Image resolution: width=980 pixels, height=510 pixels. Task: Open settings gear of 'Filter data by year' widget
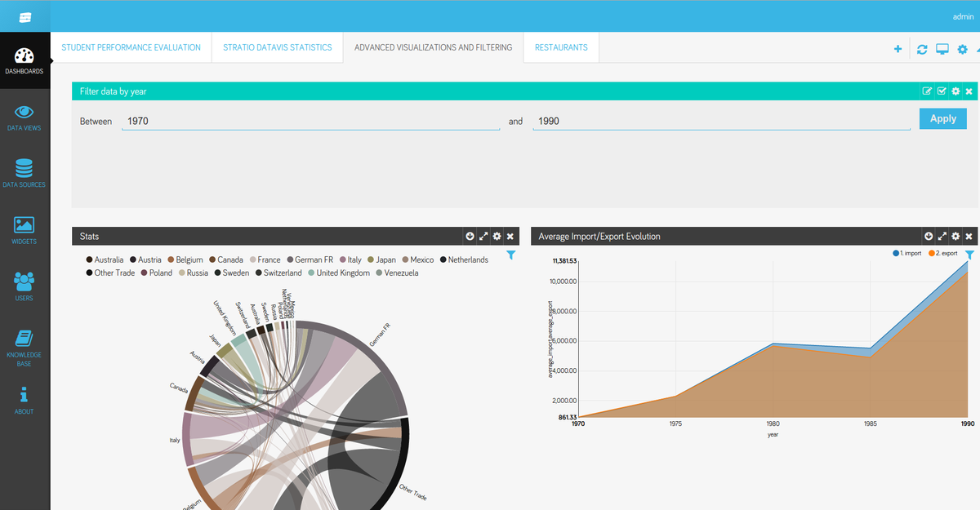coord(955,91)
